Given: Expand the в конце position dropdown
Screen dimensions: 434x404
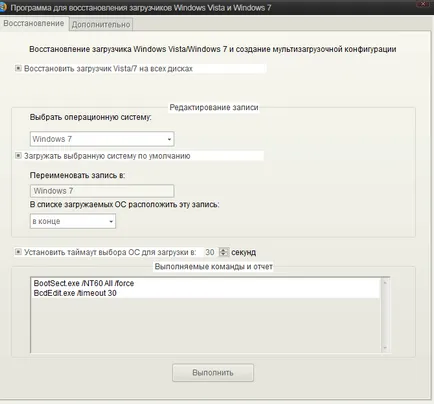Looking at the screenshot, I should [x=73, y=221].
